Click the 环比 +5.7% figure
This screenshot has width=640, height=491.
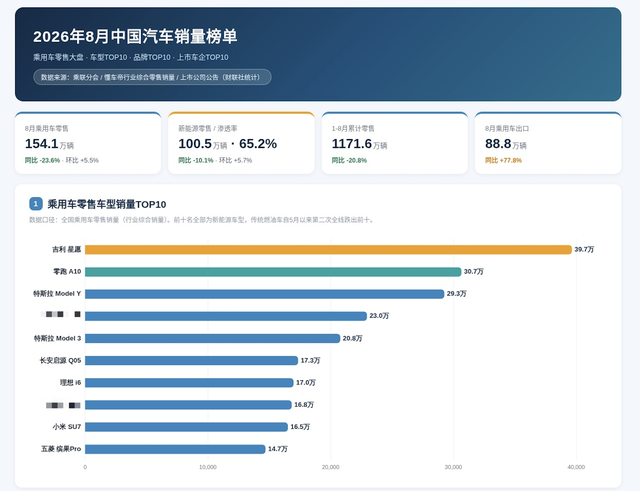coord(236,160)
